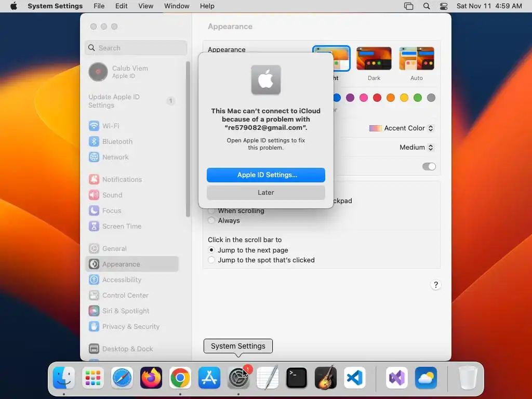Open Trash from the Dock
Screen dimensions: 532x399
click(468, 378)
